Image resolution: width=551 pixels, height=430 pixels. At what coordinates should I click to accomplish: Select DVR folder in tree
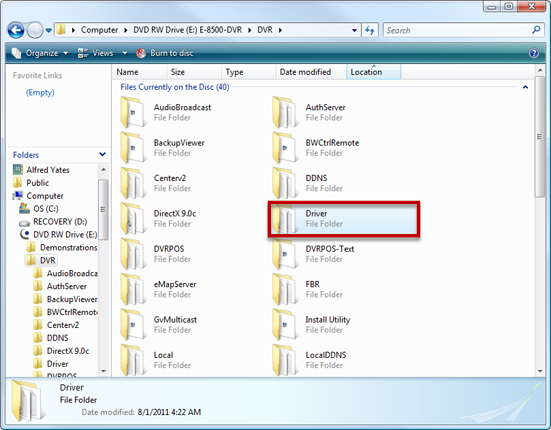(x=41, y=260)
